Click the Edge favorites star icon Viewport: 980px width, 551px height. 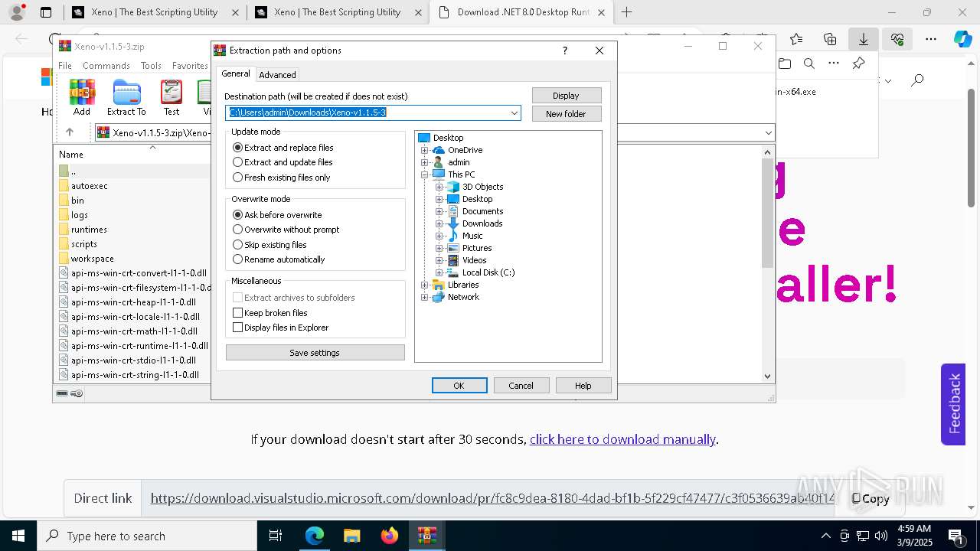[796, 39]
